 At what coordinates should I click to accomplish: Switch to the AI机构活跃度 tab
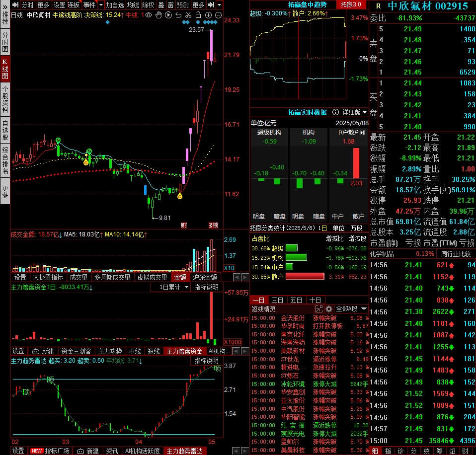143,451
